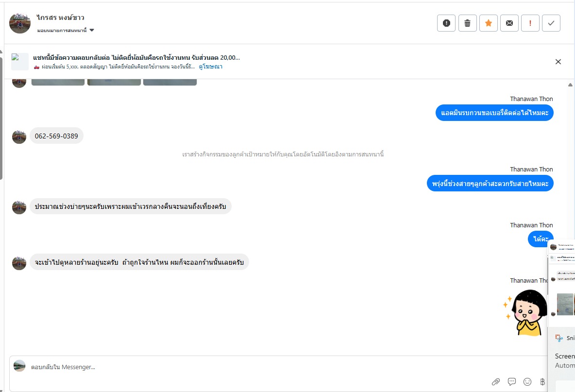Toggle the orange star follow-up flag
The image size is (575, 392).
click(x=489, y=23)
